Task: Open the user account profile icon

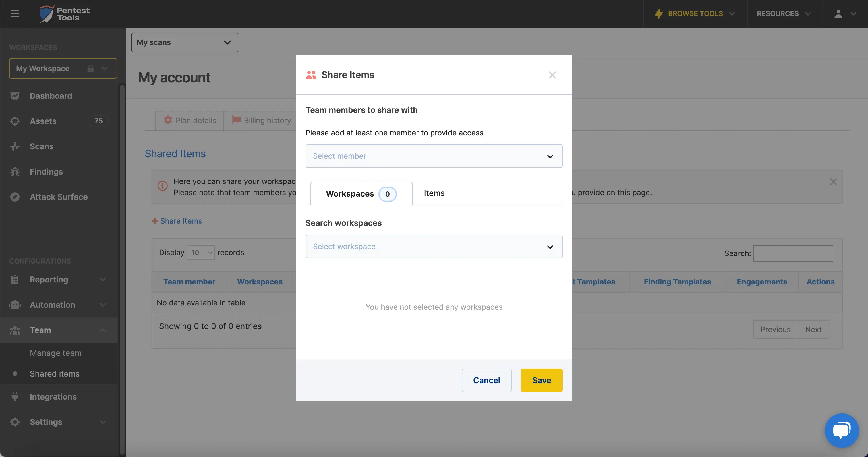Action: 838,14
